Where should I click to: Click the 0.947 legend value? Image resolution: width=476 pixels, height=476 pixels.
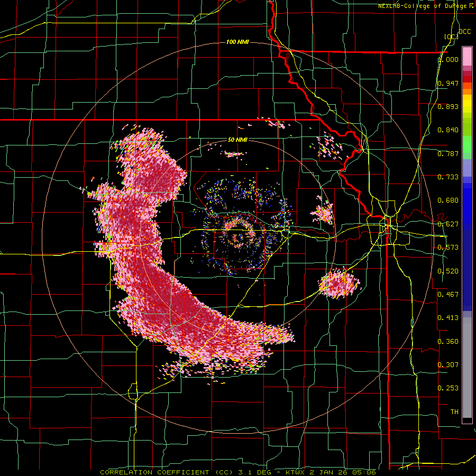(x=448, y=83)
